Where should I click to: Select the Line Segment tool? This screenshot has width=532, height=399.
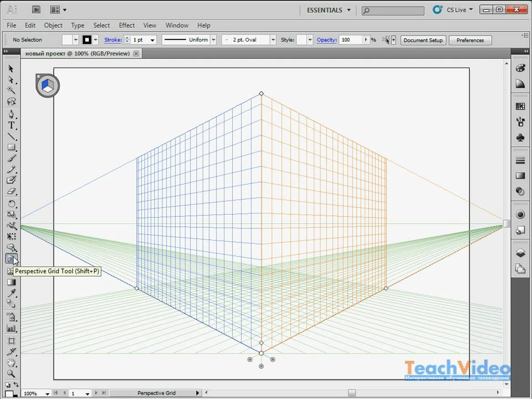coord(11,136)
